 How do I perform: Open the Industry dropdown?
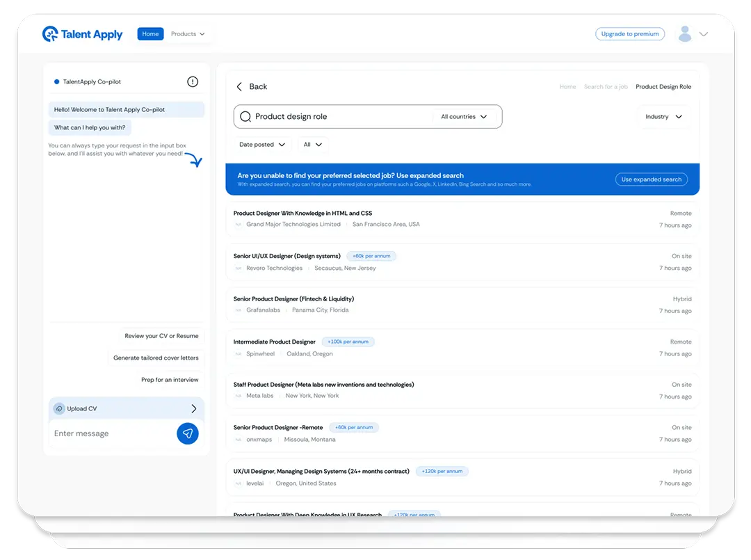point(663,116)
